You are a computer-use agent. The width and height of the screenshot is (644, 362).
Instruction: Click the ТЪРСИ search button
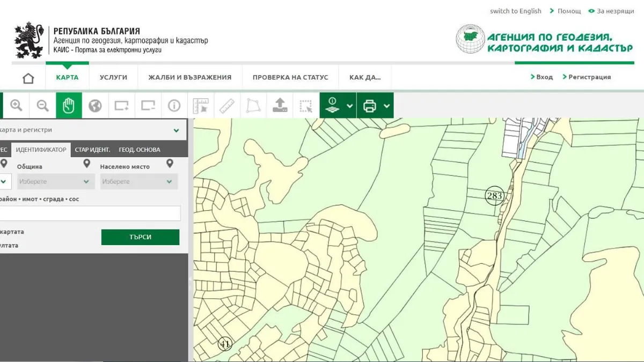click(x=140, y=237)
